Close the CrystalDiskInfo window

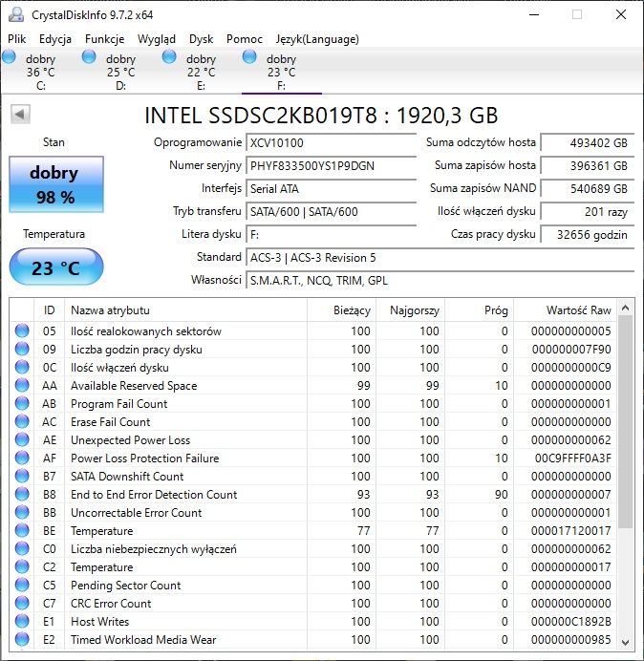(621, 14)
